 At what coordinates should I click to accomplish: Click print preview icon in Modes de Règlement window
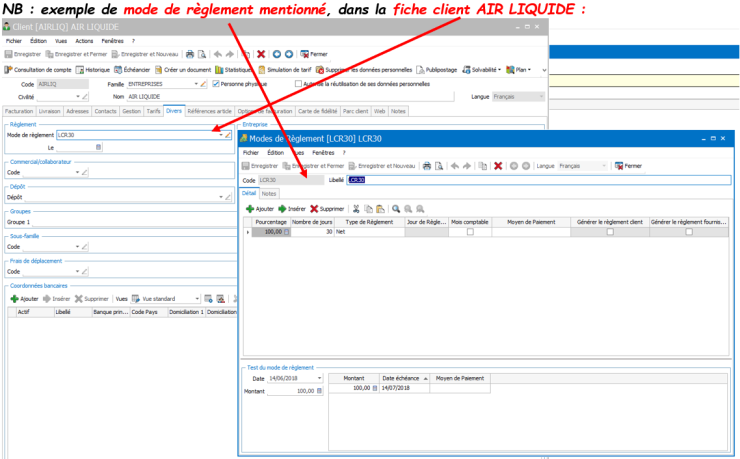point(439,166)
